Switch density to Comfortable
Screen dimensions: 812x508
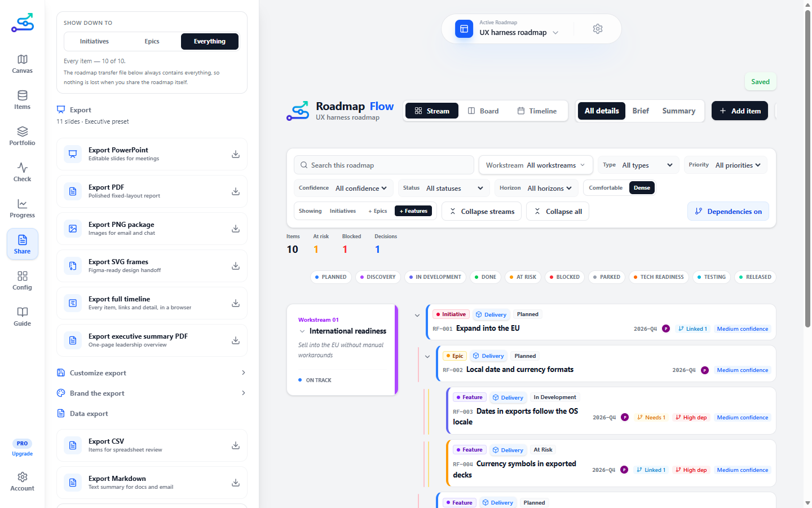[606, 188]
